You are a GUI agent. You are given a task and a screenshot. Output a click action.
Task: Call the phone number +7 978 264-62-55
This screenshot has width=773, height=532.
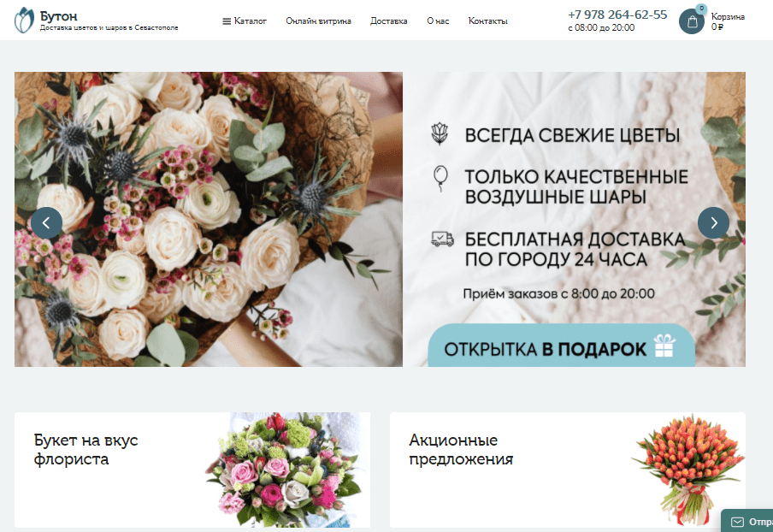tap(617, 15)
